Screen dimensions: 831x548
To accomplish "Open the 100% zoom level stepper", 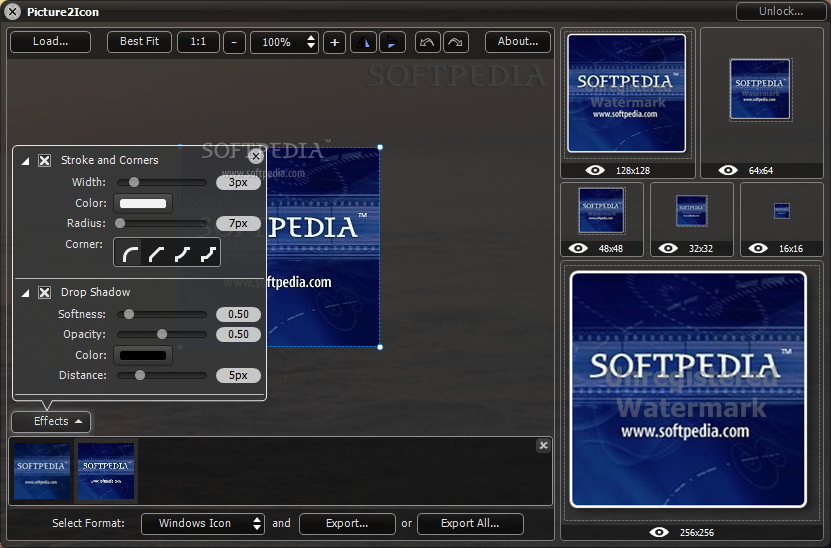I will coord(284,42).
